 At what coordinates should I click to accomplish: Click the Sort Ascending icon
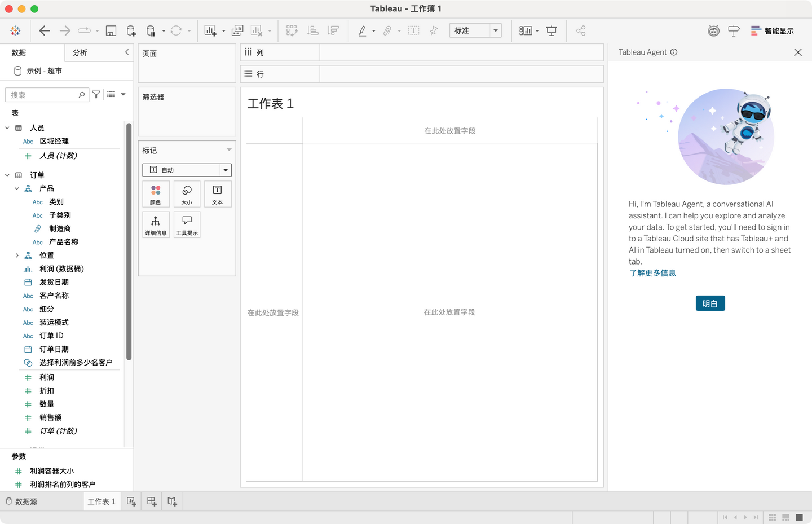coord(312,30)
